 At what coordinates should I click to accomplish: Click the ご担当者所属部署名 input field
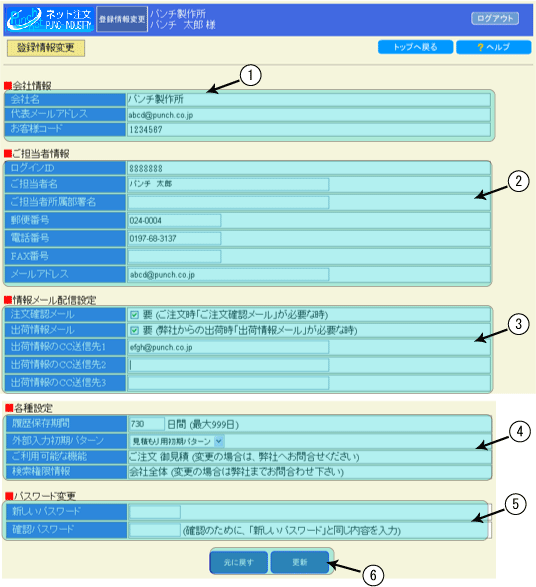tap(228, 202)
